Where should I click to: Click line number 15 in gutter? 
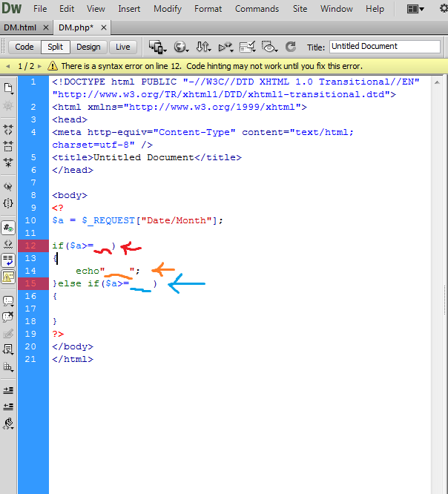30,283
